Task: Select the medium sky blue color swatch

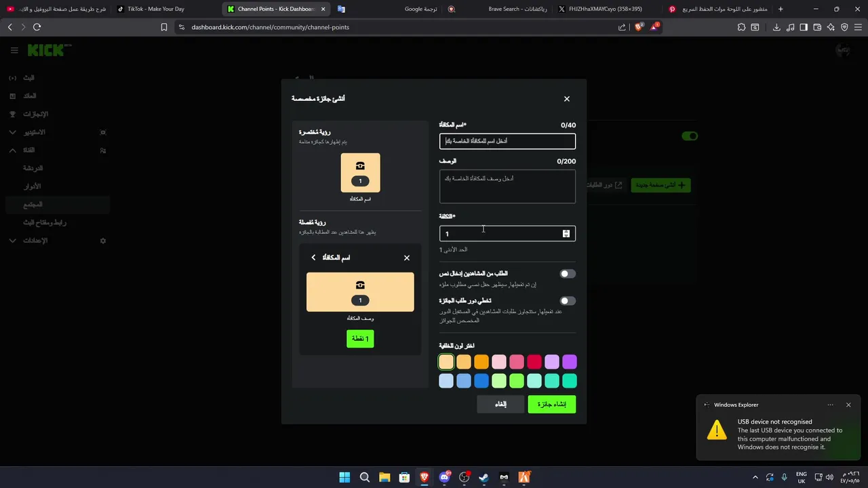Action: [x=464, y=381]
